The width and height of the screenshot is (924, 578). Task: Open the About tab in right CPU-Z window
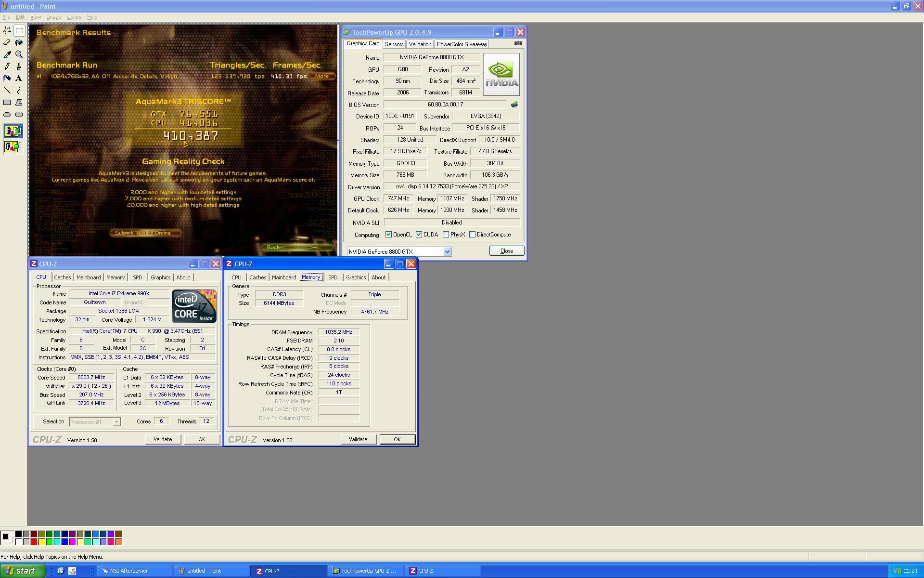click(x=378, y=277)
